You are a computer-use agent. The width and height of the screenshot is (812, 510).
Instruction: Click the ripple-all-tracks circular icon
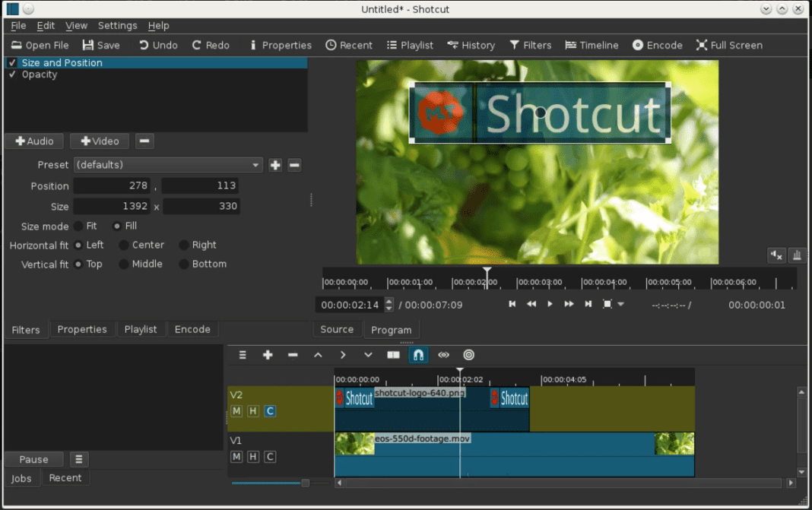point(468,355)
